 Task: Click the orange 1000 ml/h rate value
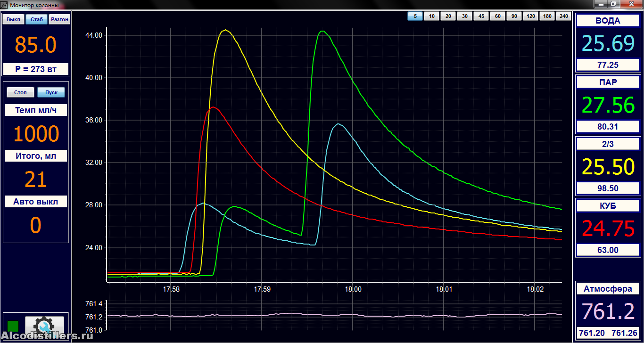(36, 134)
